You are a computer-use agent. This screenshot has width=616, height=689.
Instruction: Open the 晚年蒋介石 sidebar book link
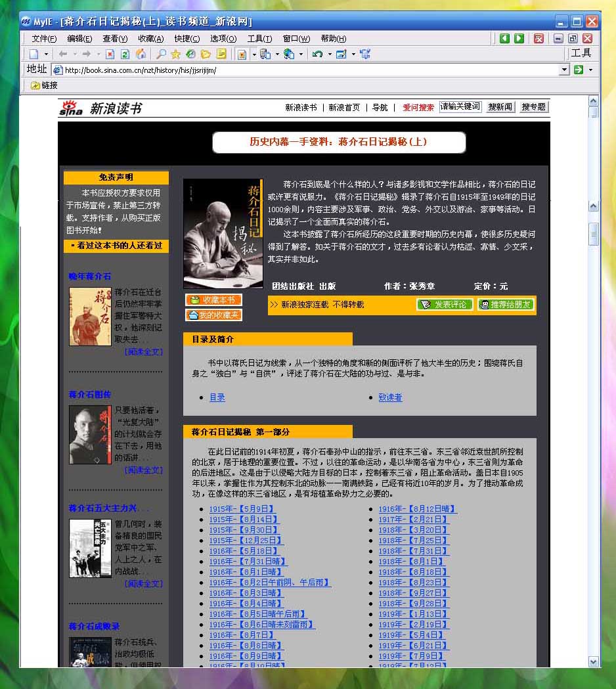(x=89, y=277)
